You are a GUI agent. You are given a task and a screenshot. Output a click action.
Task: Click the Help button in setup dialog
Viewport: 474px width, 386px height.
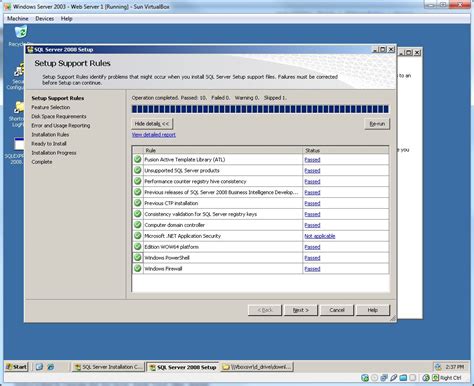click(373, 310)
